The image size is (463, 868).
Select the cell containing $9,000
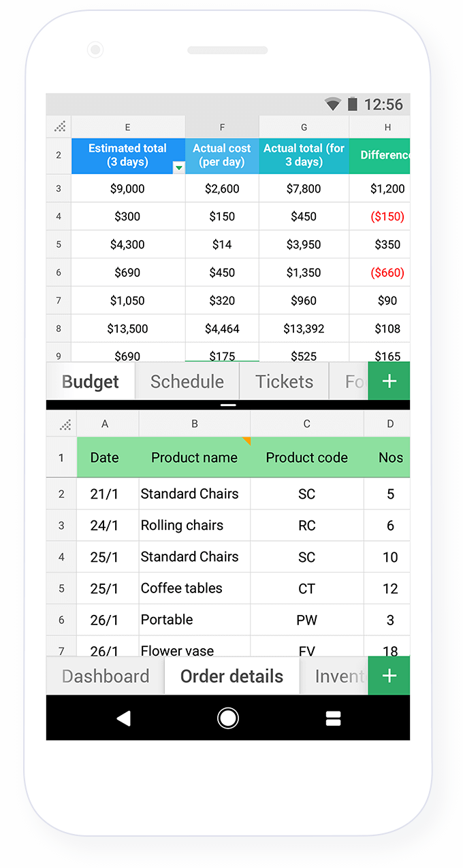click(127, 188)
